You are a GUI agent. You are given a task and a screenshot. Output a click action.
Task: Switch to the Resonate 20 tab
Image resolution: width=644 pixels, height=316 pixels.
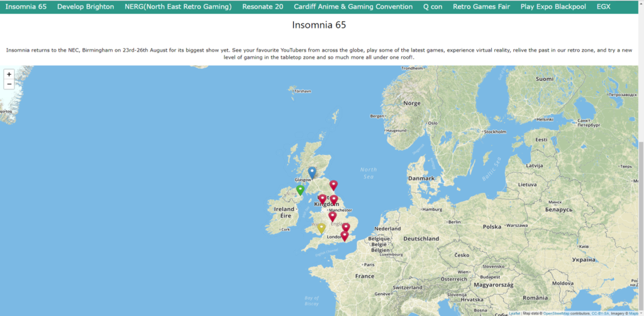pos(262,7)
